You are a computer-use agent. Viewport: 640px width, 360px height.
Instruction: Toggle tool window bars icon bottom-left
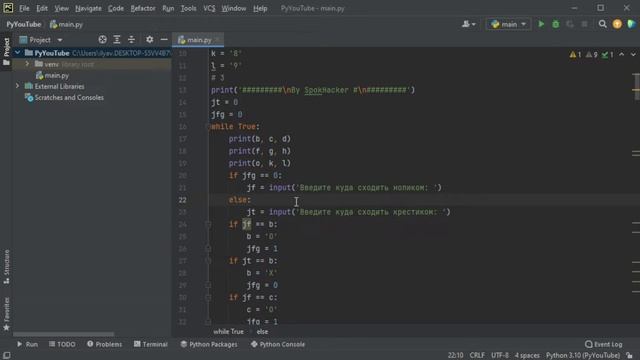(7, 355)
